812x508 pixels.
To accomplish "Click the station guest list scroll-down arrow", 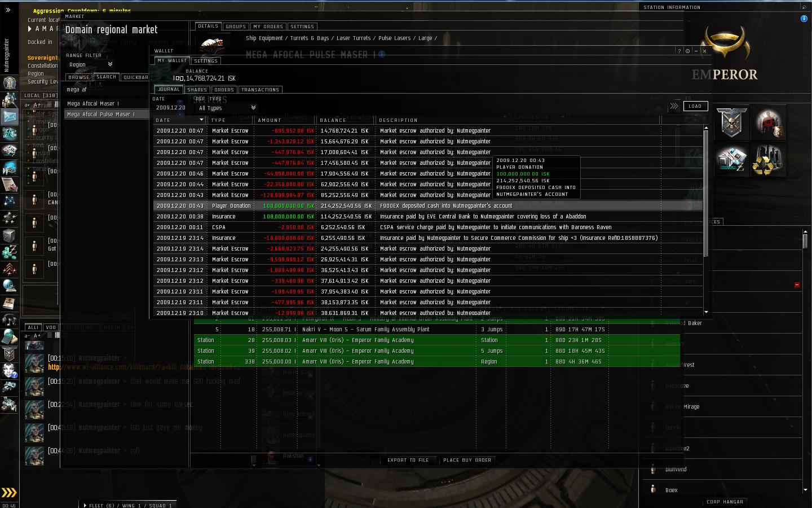I will [x=805, y=490].
